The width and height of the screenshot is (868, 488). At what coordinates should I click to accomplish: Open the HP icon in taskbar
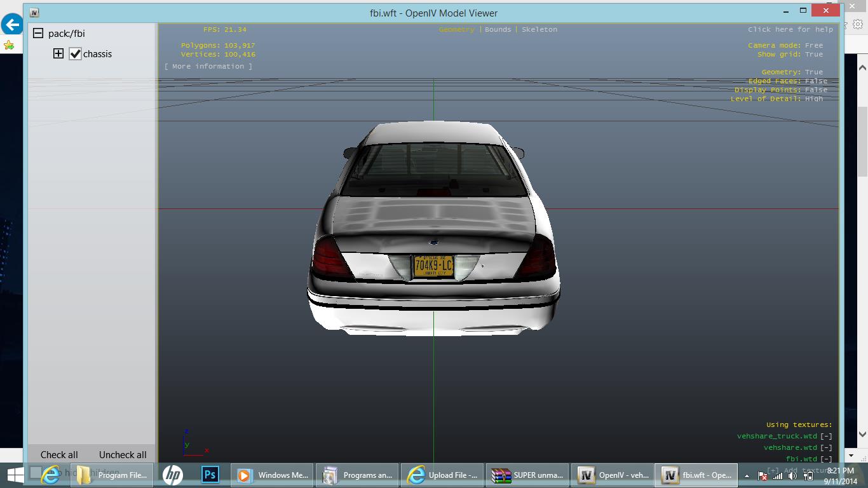[x=172, y=475]
